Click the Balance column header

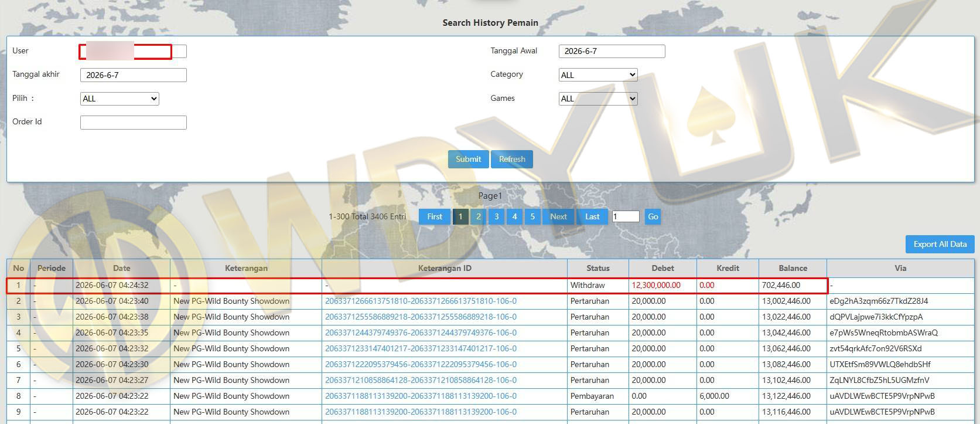pyautogui.click(x=793, y=268)
